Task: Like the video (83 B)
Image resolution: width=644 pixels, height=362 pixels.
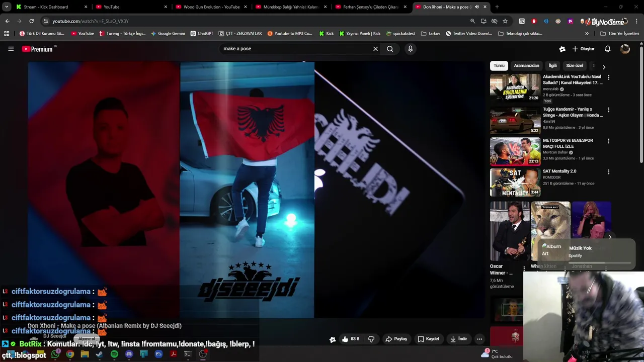Action: pyautogui.click(x=351, y=339)
